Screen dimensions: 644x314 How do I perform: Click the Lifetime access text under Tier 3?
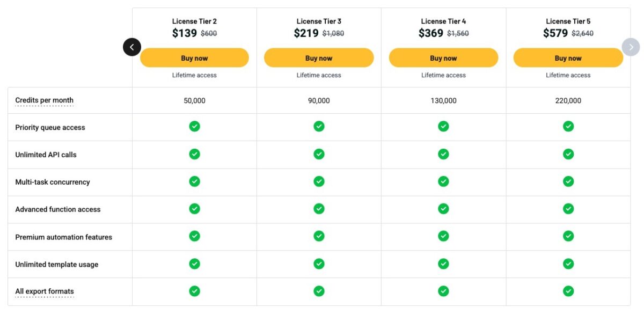coord(319,75)
